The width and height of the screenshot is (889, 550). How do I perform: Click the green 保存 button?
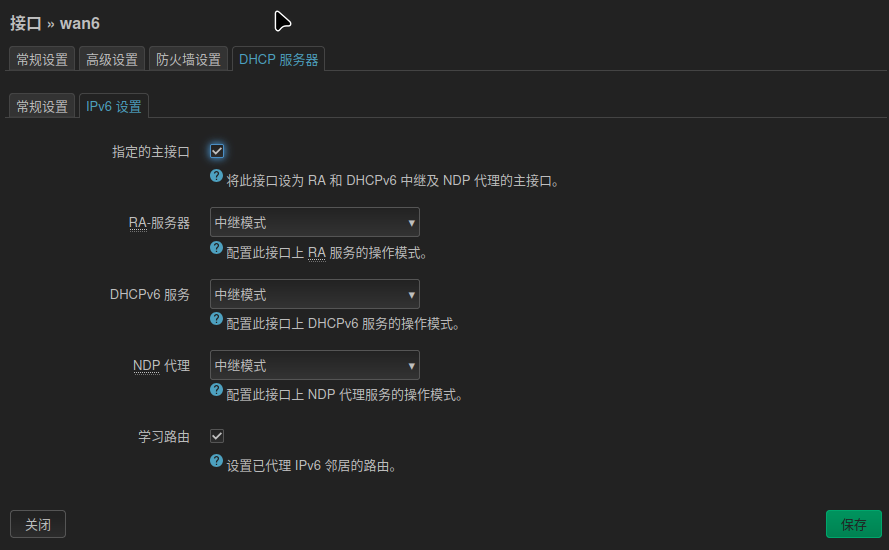click(854, 524)
